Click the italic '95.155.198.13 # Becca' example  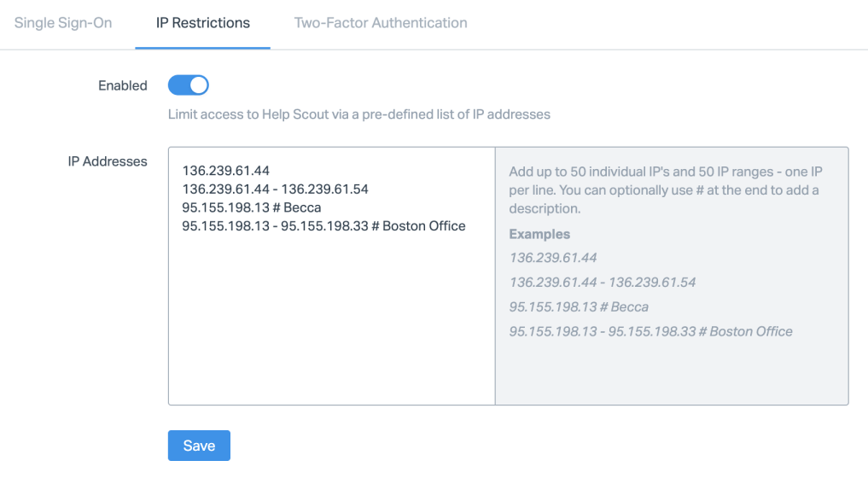[579, 306]
